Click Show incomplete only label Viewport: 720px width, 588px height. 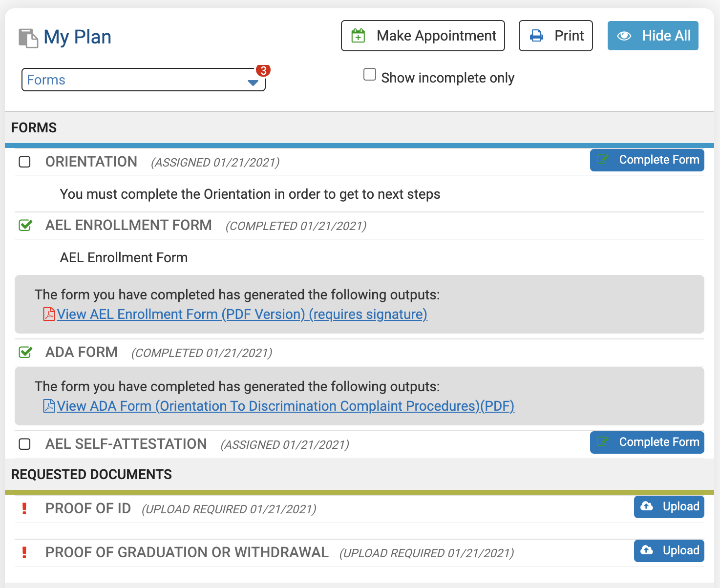[448, 78]
